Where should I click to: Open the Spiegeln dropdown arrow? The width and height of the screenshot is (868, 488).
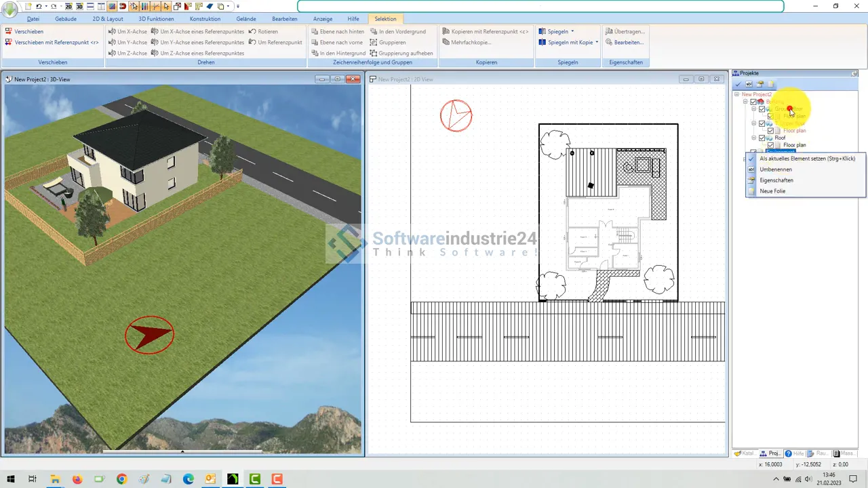pos(572,31)
